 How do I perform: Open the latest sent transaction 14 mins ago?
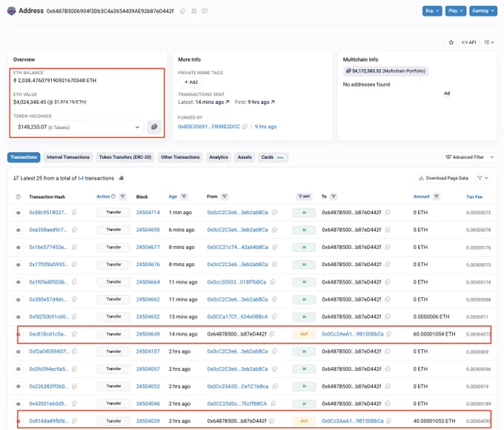coord(212,102)
